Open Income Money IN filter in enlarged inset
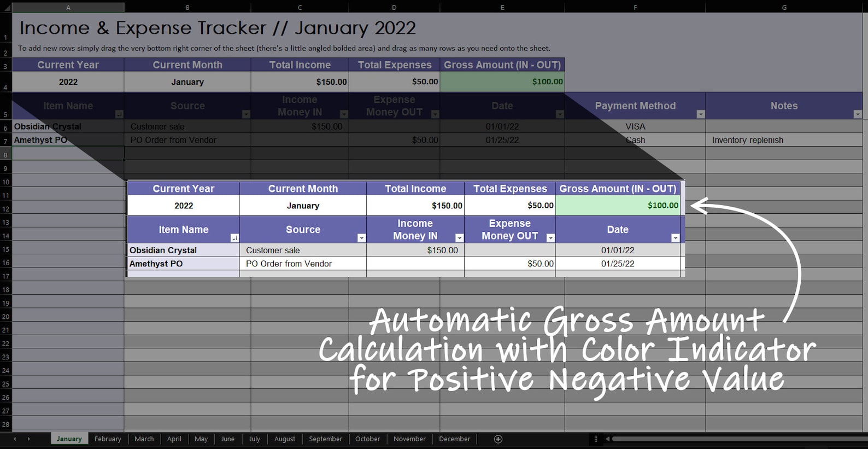The image size is (868, 449). point(459,238)
